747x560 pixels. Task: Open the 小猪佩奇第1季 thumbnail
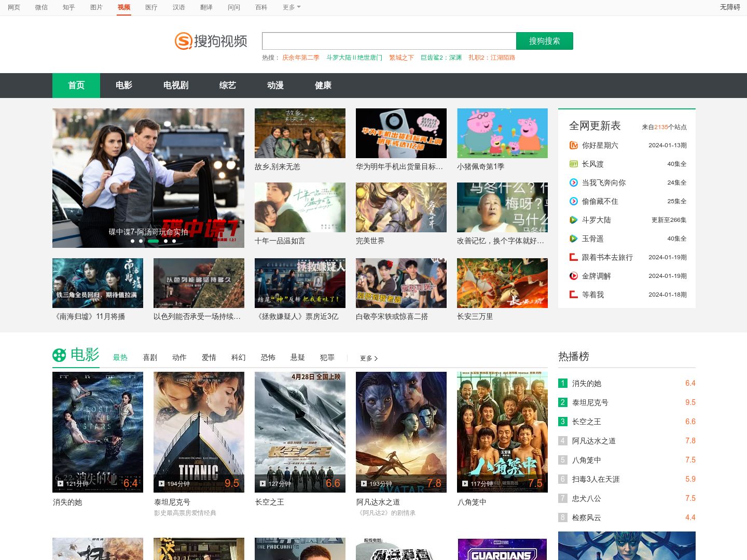(502, 133)
